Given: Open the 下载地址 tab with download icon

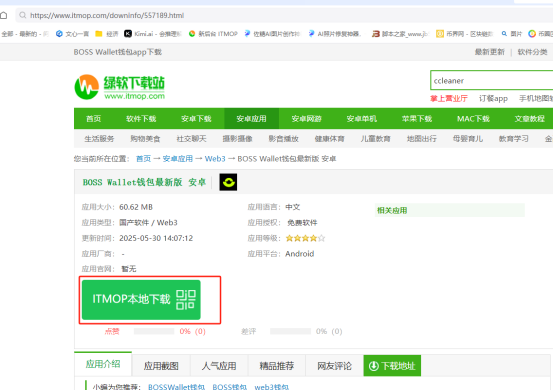Looking at the screenshot, I should (x=392, y=366).
